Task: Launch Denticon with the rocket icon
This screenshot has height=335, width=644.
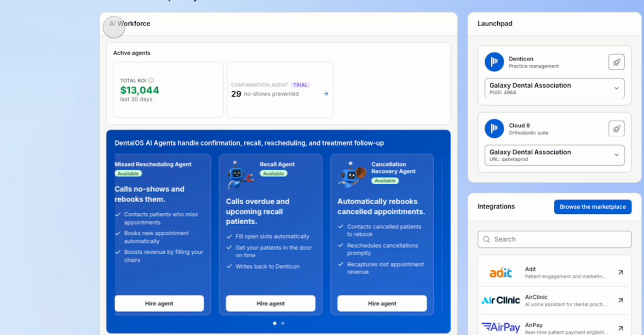Action: click(x=616, y=62)
